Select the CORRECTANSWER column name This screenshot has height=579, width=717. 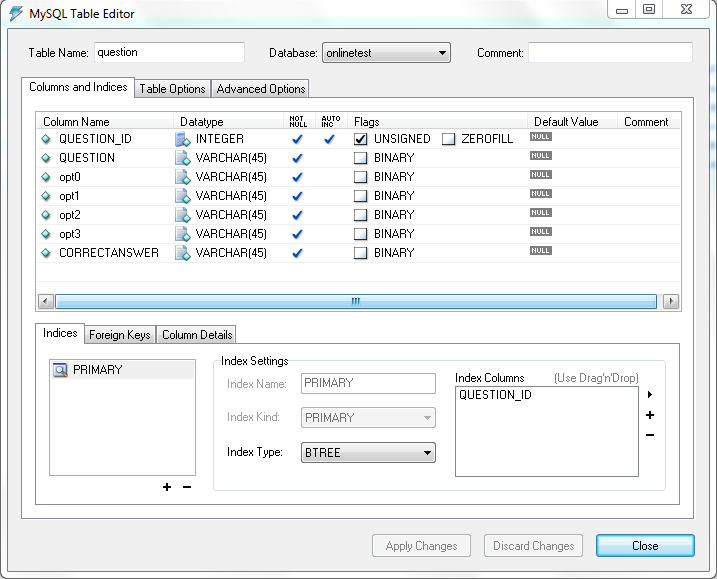[x=109, y=252]
